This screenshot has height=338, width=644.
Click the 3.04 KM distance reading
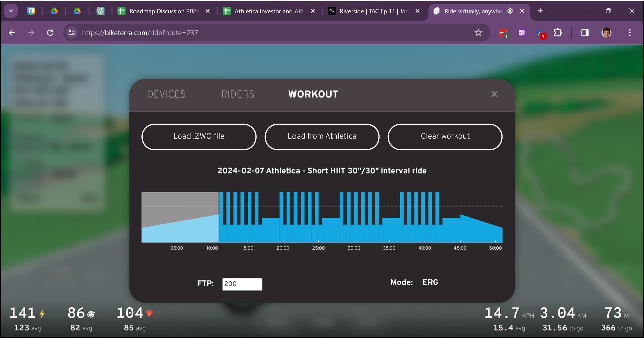pos(557,313)
